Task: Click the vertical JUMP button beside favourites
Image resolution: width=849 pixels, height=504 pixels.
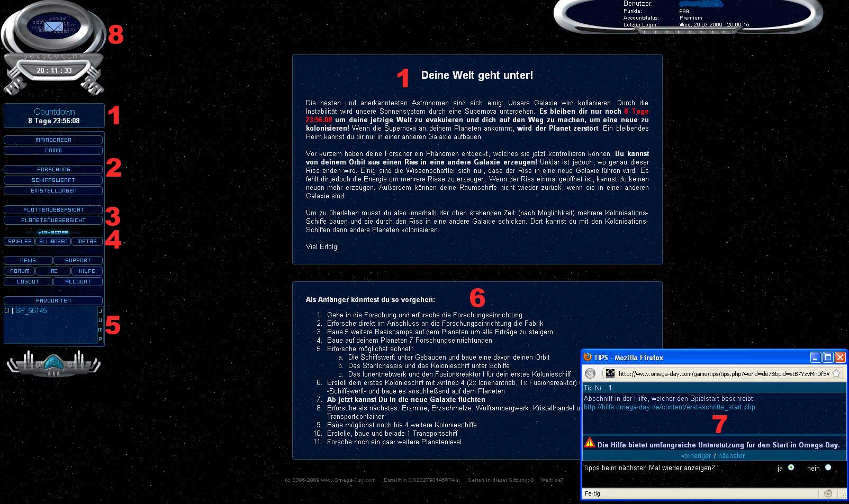Action: click(100, 325)
